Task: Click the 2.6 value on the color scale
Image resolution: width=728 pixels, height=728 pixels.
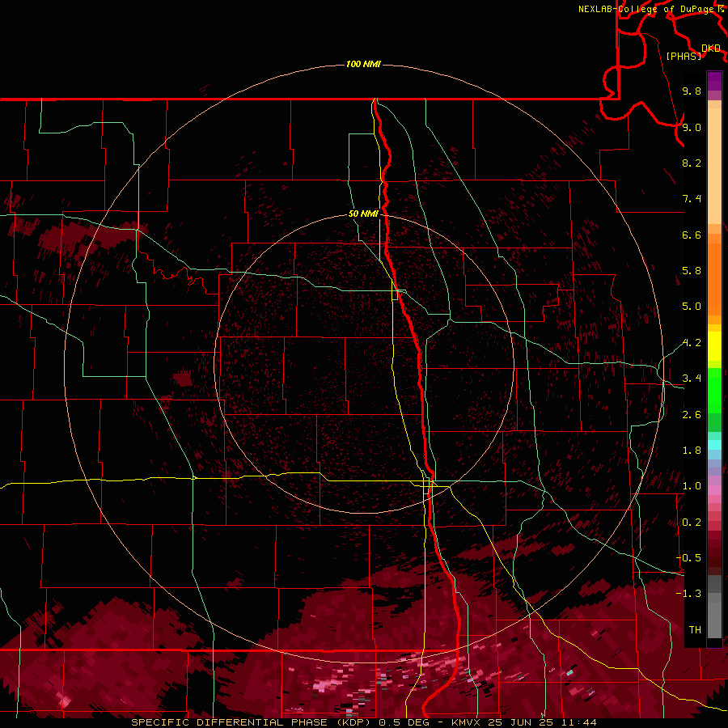Action: [692, 415]
